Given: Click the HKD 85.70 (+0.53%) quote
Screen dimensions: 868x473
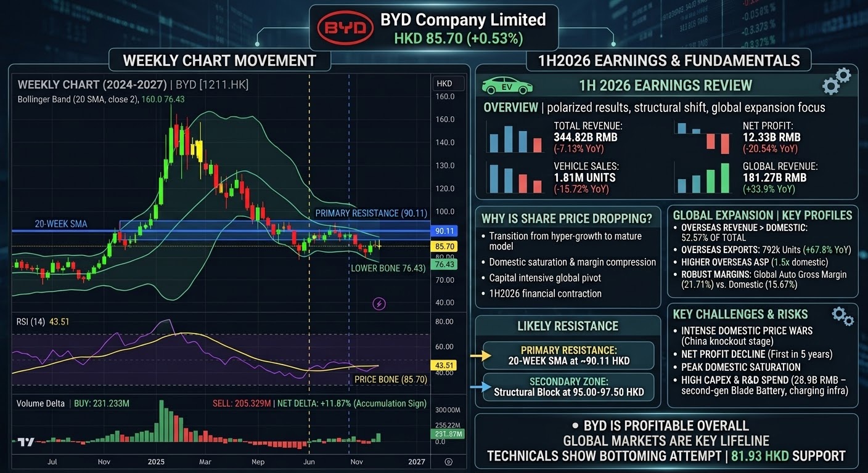Looking at the screenshot, I should pyautogui.click(x=459, y=38).
